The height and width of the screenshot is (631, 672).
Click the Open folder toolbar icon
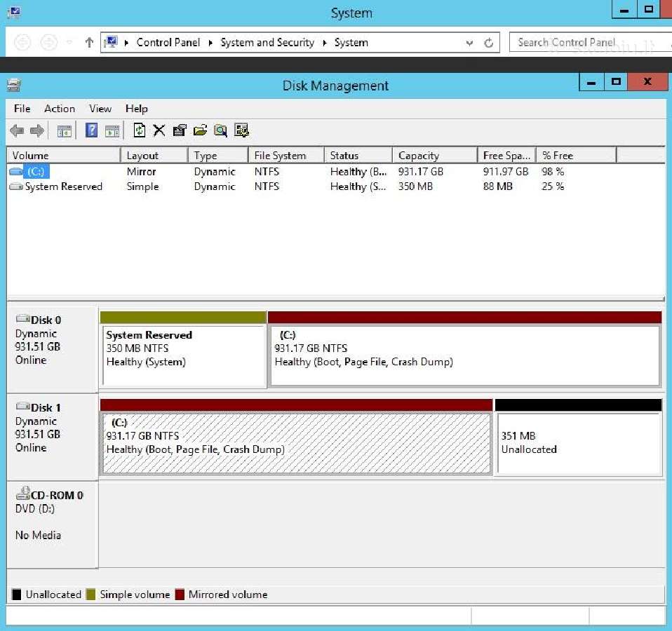click(200, 130)
